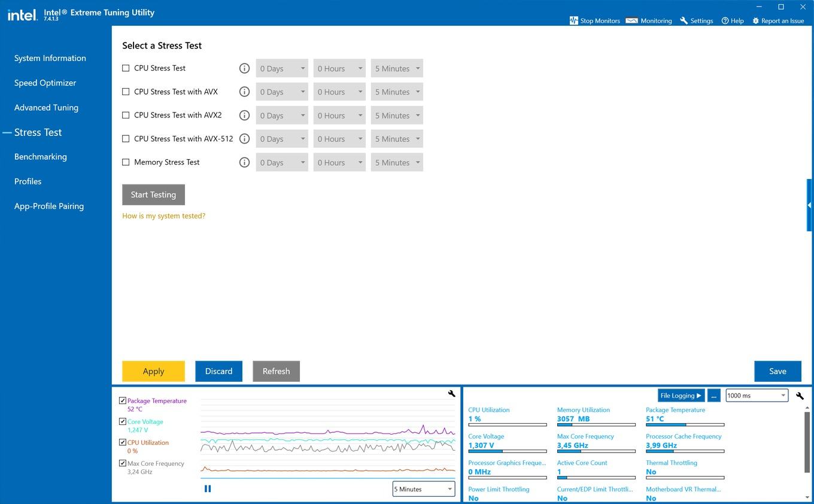Click the Thermal Throttling monitor label

672,463
